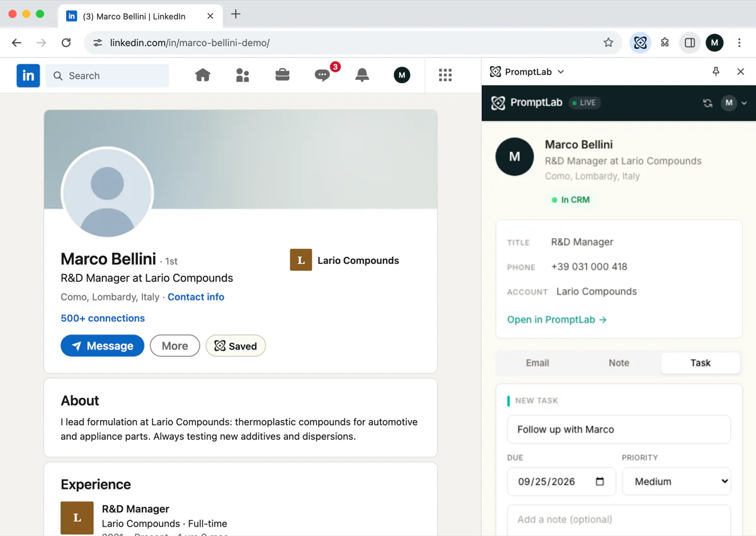Click the Due date field
Image resolution: width=756 pixels, height=536 pixels.
click(561, 482)
